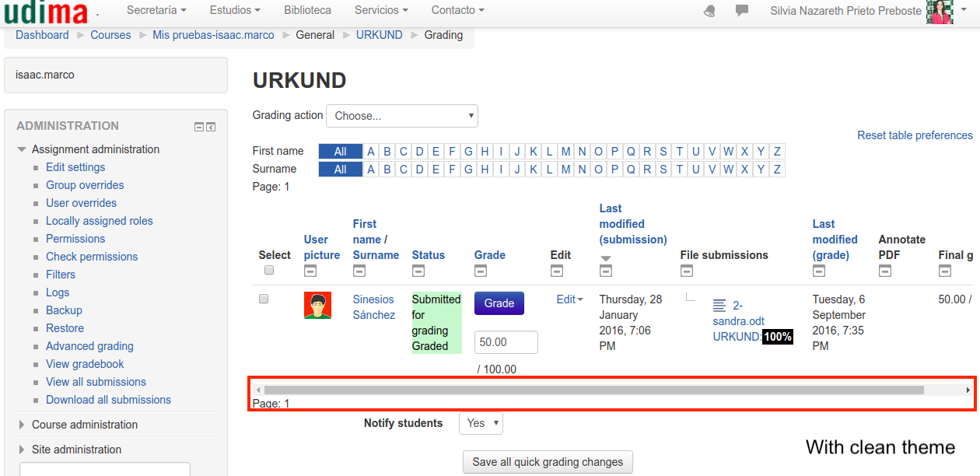Open the Servicios menu
Viewport: 980px width, 476px height.
click(x=381, y=10)
